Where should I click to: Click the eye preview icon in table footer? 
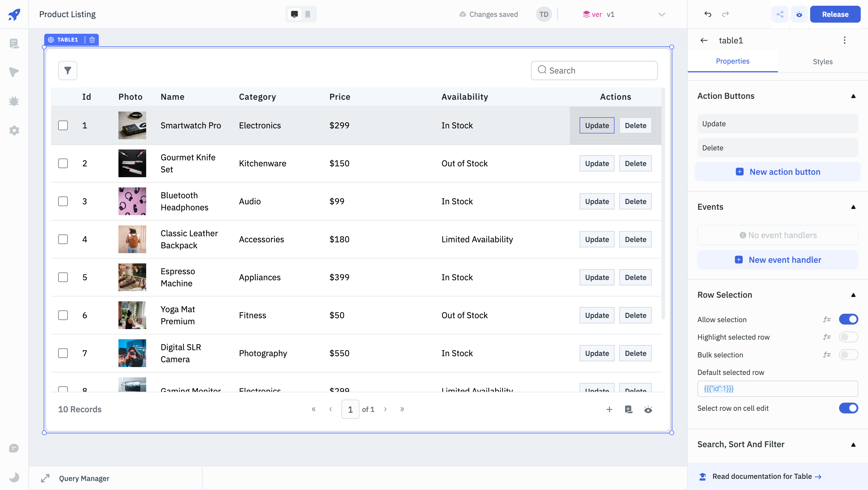[x=649, y=409]
